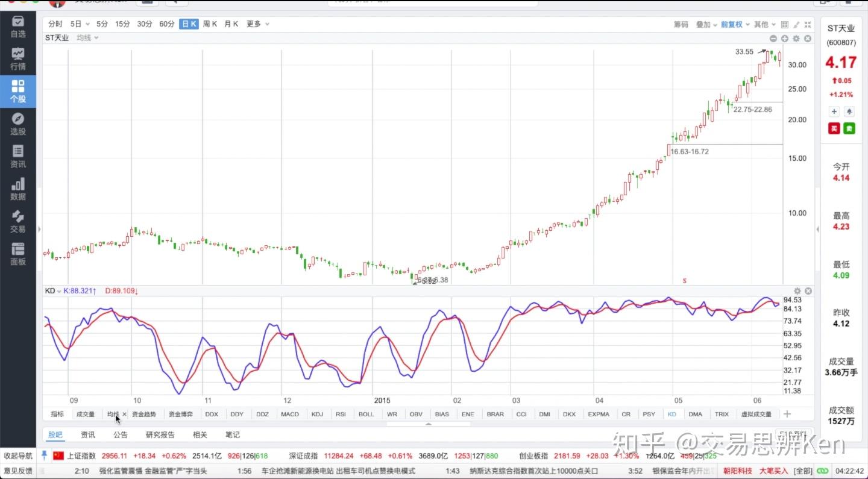The width and height of the screenshot is (868, 479).
Task: Open the 自选 watchlist in sidebar
Action: coord(18,27)
